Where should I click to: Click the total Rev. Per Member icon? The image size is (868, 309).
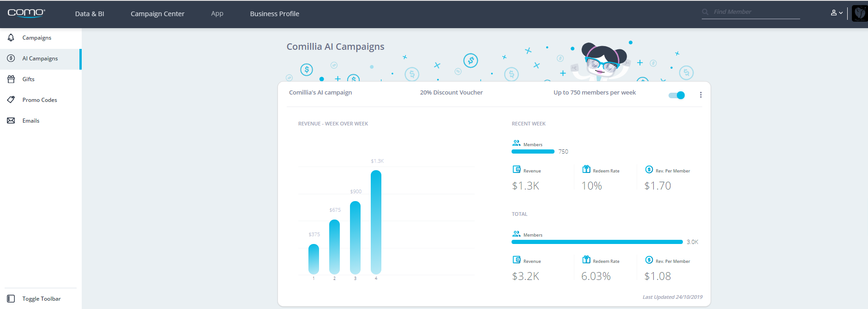pyautogui.click(x=649, y=260)
